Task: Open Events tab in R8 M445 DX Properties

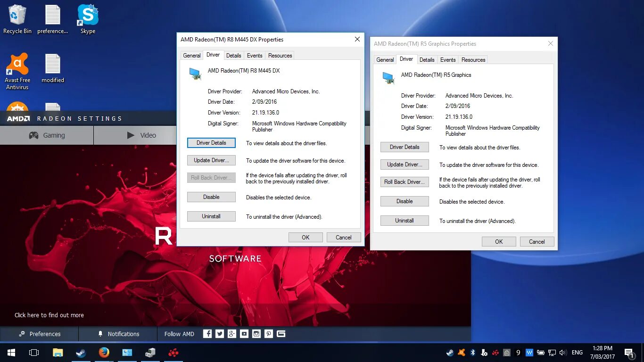Action: point(255,56)
